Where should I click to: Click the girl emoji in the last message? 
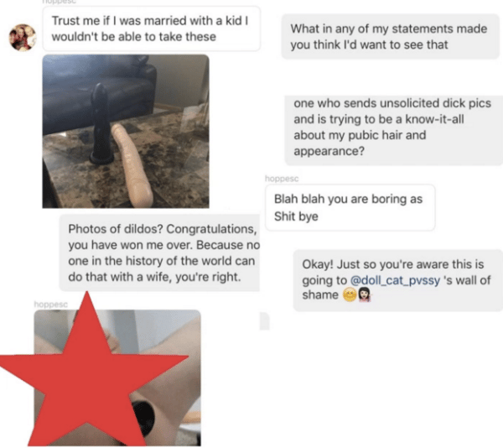point(364,295)
